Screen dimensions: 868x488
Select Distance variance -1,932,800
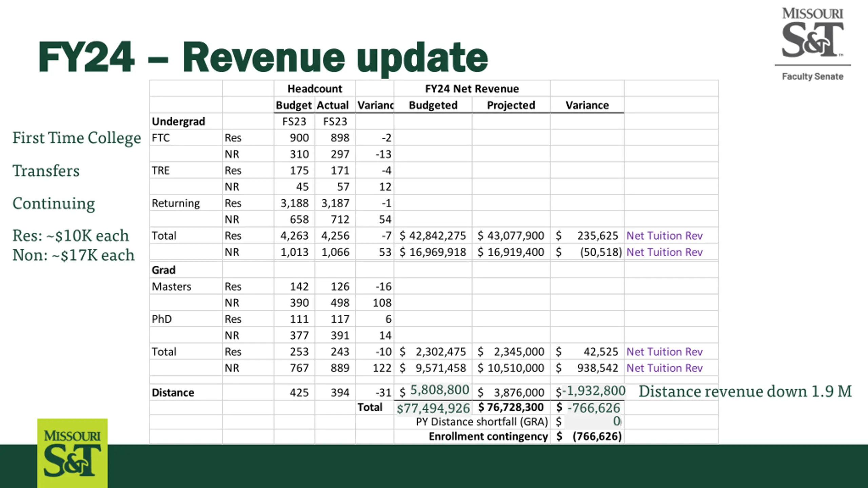(x=594, y=391)
